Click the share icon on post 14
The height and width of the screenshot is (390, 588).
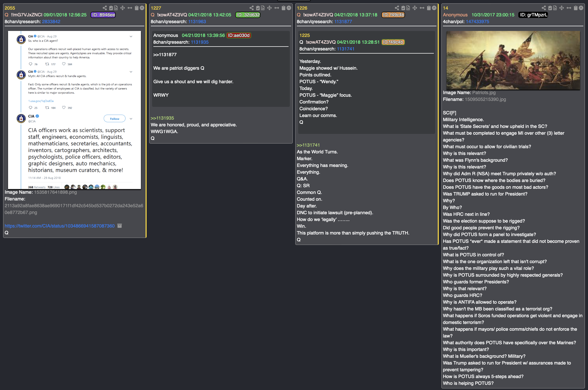point(544,8)
